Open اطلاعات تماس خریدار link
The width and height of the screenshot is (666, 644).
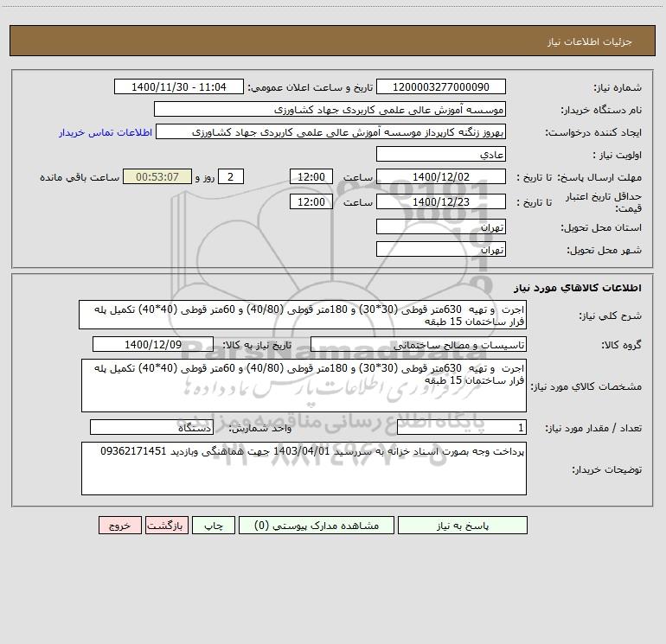point(106,132)
